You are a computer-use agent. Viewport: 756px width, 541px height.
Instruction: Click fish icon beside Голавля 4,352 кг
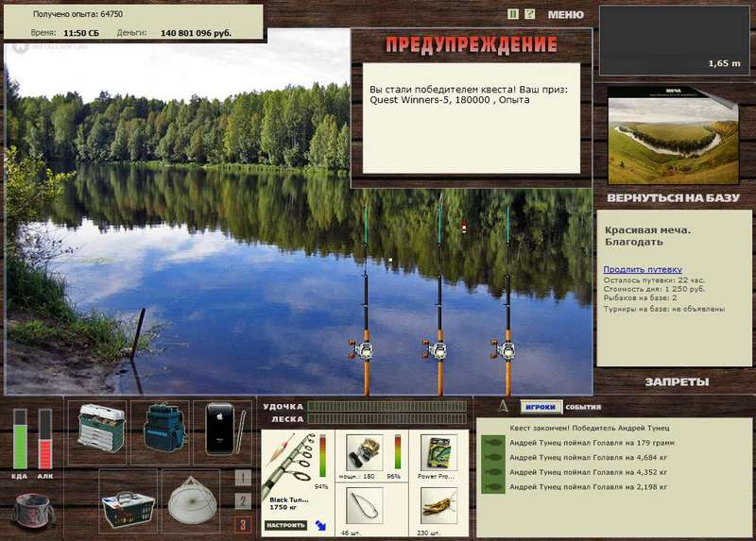(493, 472)
